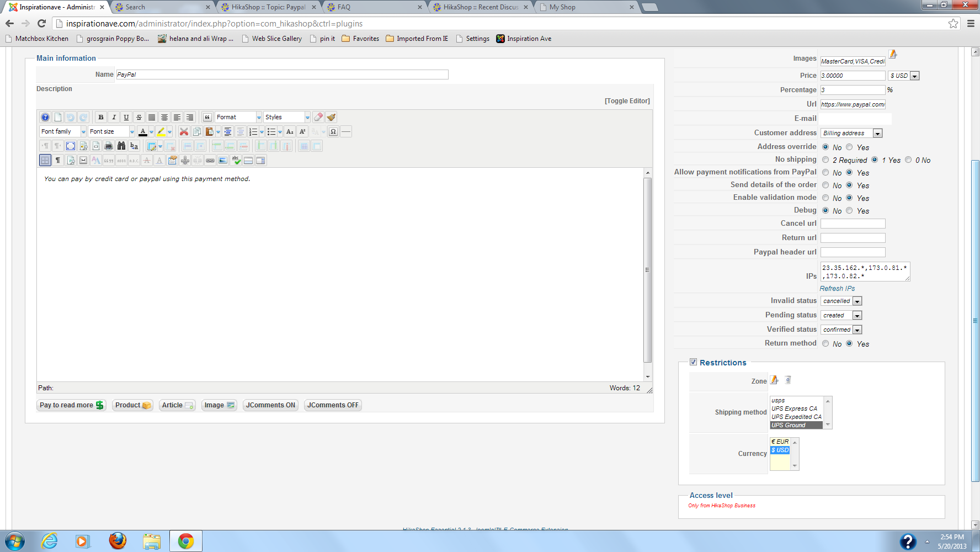
Task: Click the insert table icon
Action: 152,146
